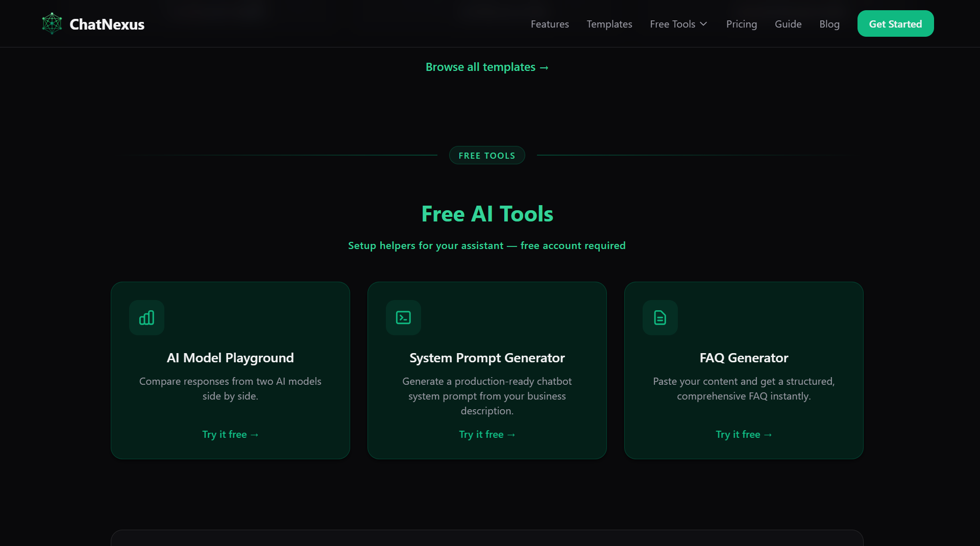Open the Templates nav item
This screenshot has height=546, width=980.
pos(609,24)
